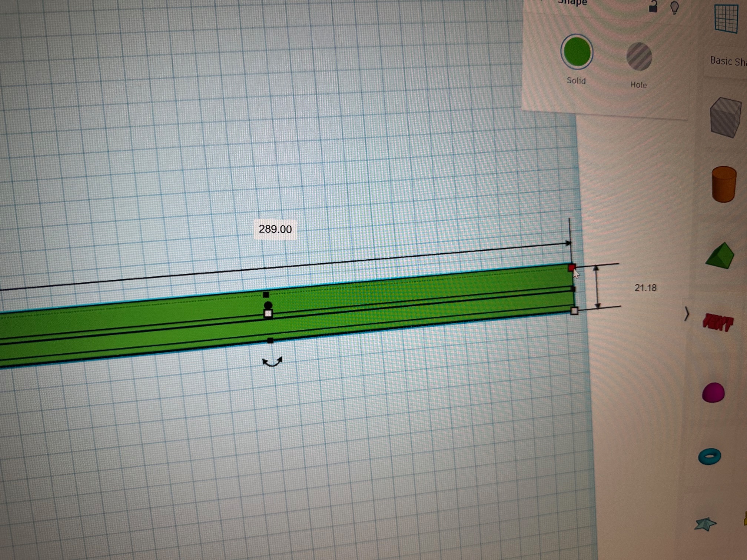Pick the red TEXT shape
Screen dimensions: 747x560
pyautogui.click(x=718, y=323)
